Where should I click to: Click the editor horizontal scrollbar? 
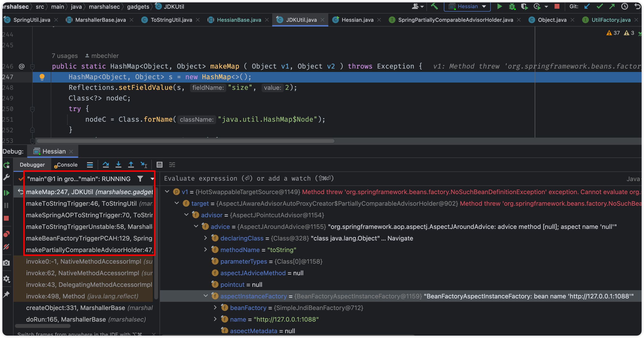pyautogui.click(x=185, y=141)
